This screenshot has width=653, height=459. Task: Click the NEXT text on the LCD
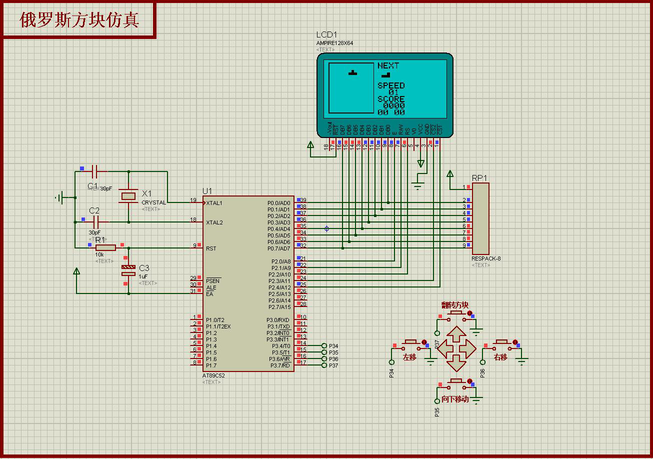(388, 66)
